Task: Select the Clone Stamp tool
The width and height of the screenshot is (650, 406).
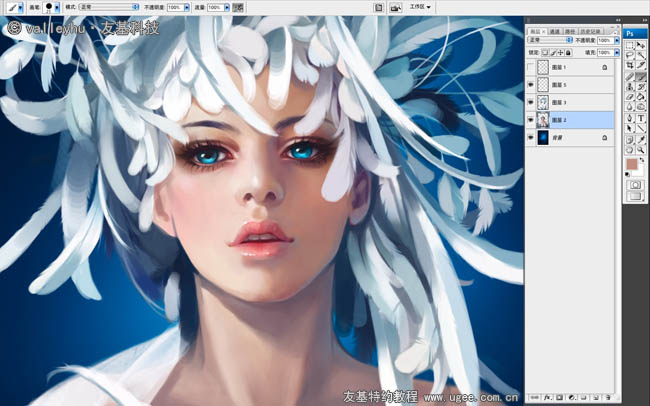Action: click(629, 86)
